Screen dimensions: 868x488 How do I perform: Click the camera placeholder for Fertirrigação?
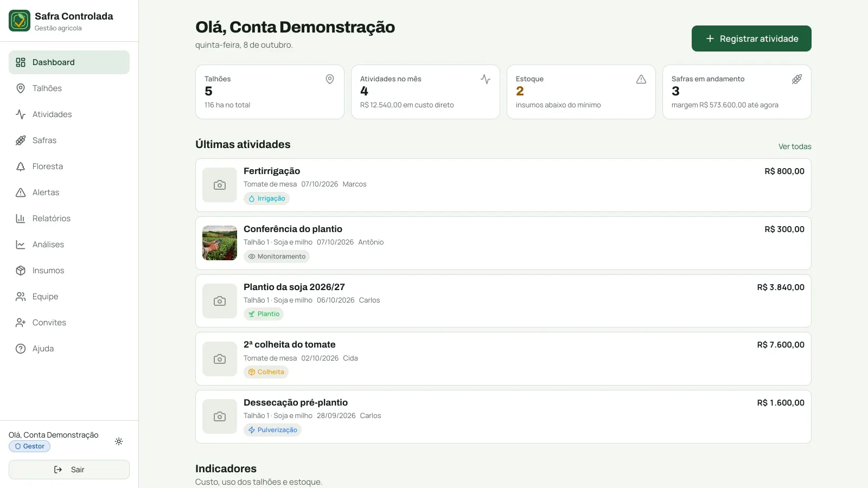220,185
